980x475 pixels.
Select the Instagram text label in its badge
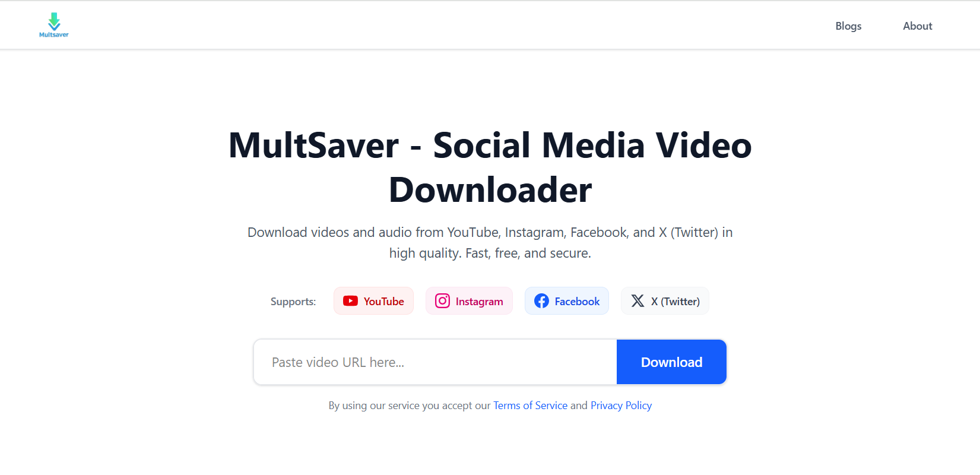tap(479, 302)
